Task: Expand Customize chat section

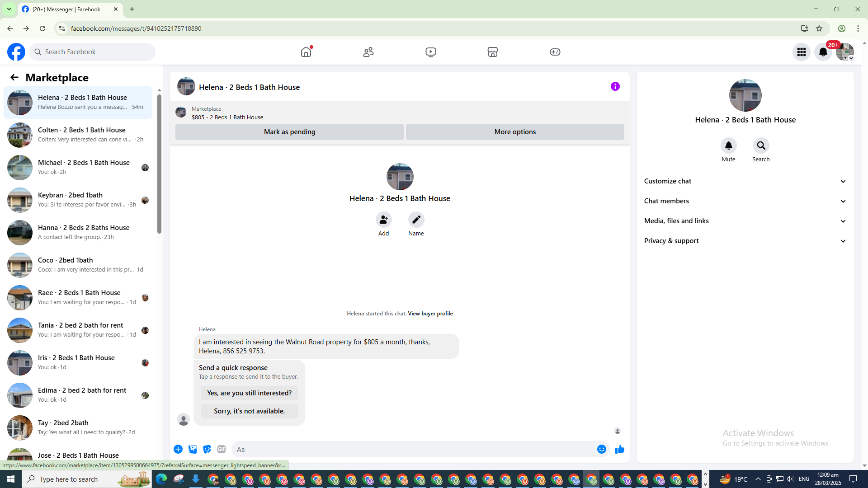Action: tap(745, 181)
